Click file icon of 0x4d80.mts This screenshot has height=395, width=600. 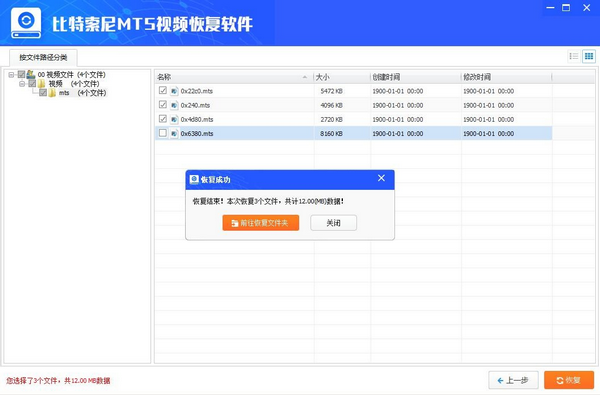174,119
